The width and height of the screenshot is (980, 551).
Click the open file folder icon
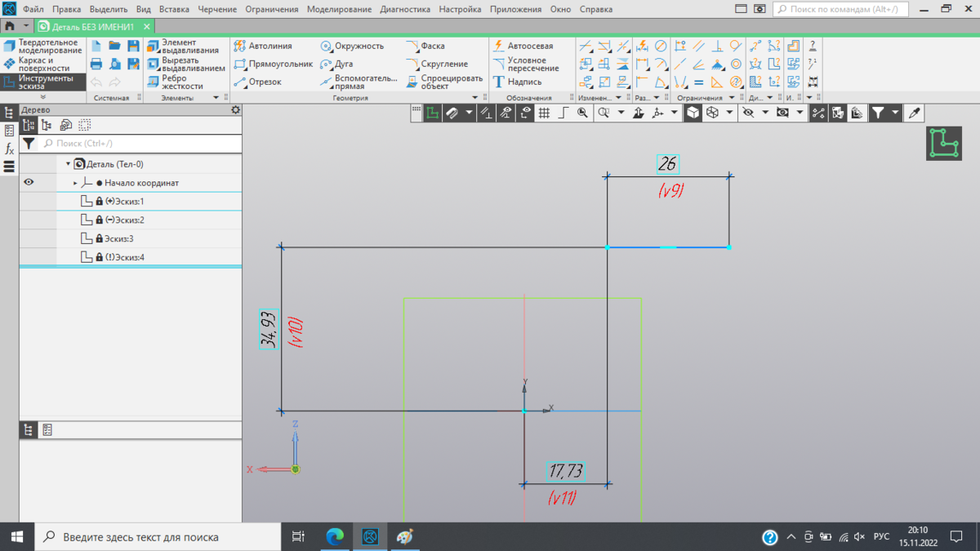[114, 47]
